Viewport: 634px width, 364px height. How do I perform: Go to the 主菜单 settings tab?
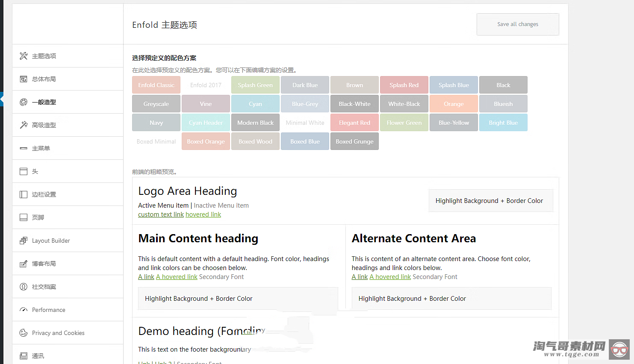click(68, 148)
